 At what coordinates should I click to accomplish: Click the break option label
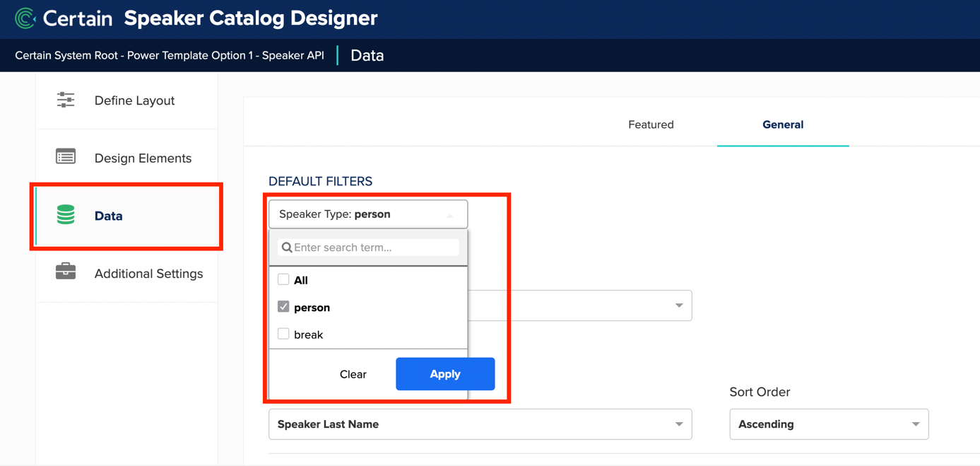pyautogui.click(x=308, y=334)
